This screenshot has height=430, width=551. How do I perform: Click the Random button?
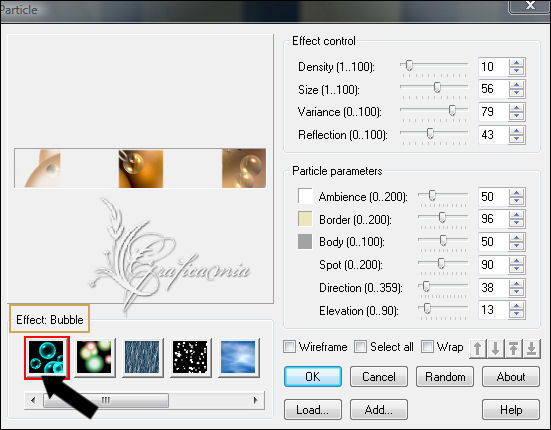coord(445,377)
